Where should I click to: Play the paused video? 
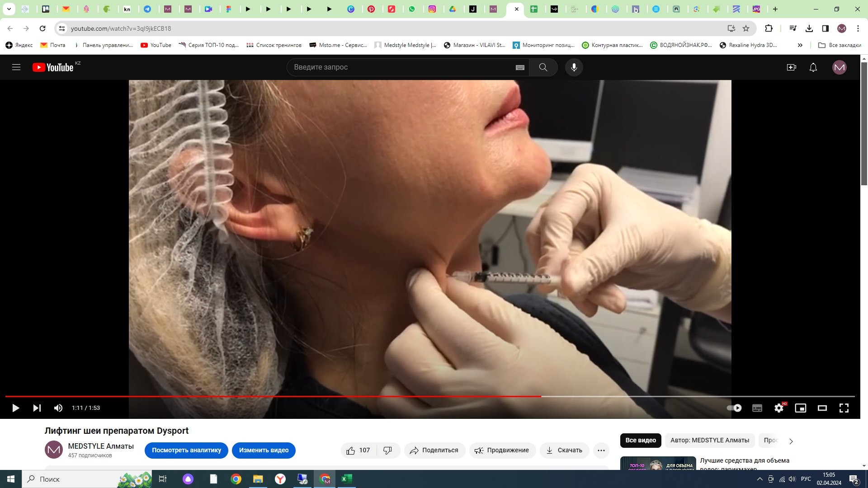coord(15,408)
